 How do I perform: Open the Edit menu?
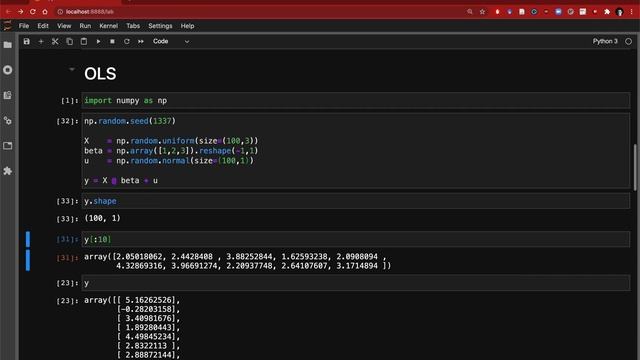click(43, 26)
